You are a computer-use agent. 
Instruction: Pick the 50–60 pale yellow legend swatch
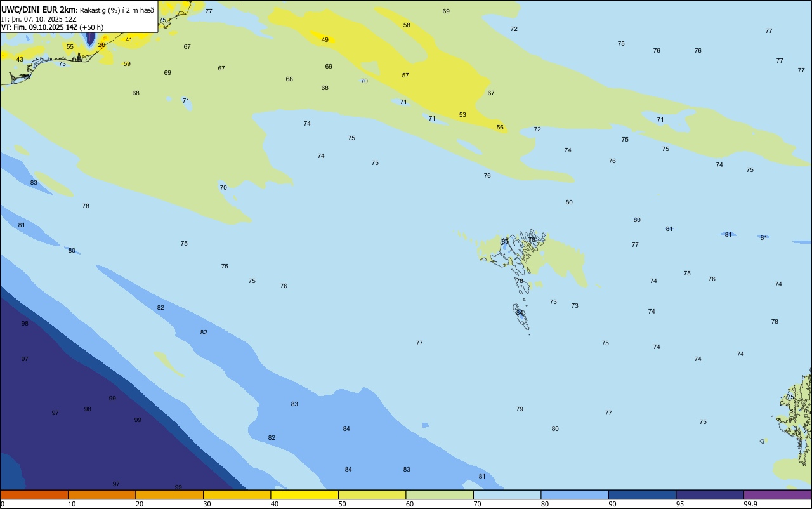pyautogui.click(x=372, y=494)
